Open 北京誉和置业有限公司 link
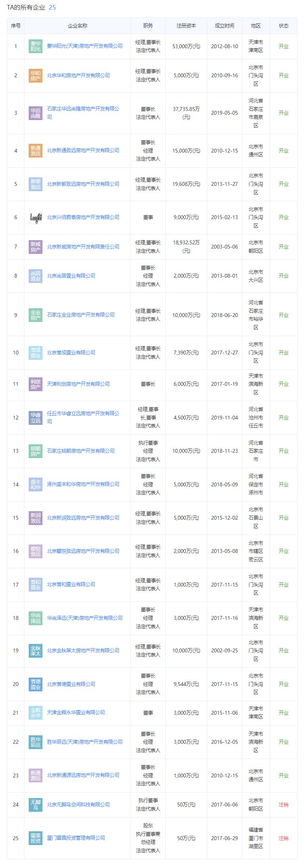 pos(71,584)
